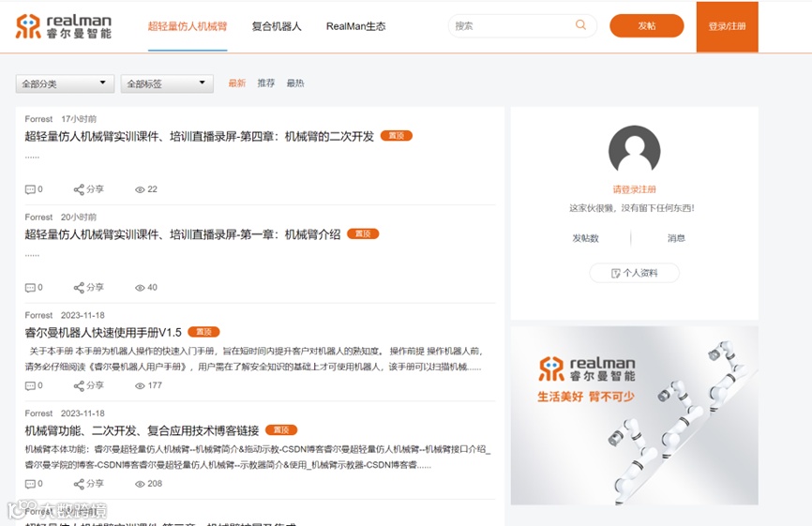Click the comment icon on the 第一章 post
The image size is (812, 526).
pyautogui.click(x=30, y=288)
